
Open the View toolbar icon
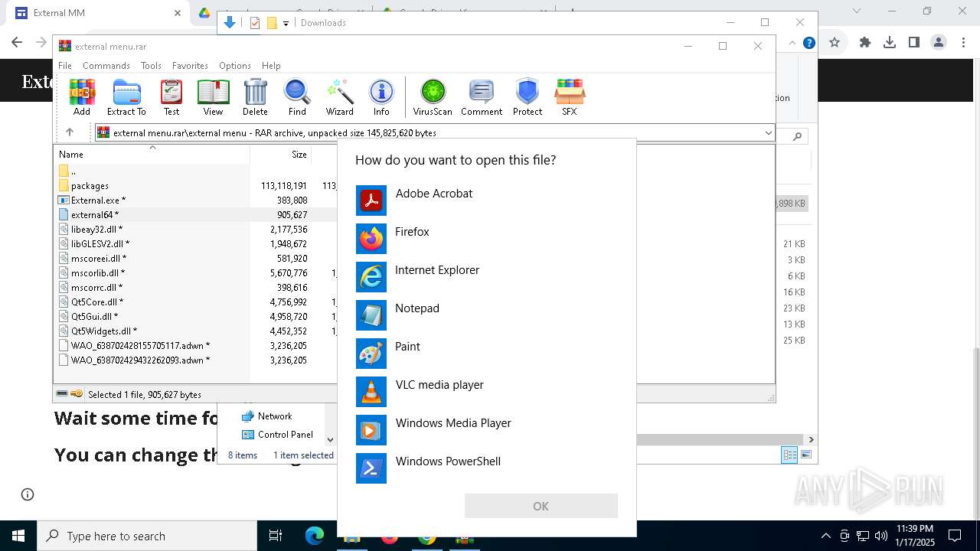[x=213, y=97]
